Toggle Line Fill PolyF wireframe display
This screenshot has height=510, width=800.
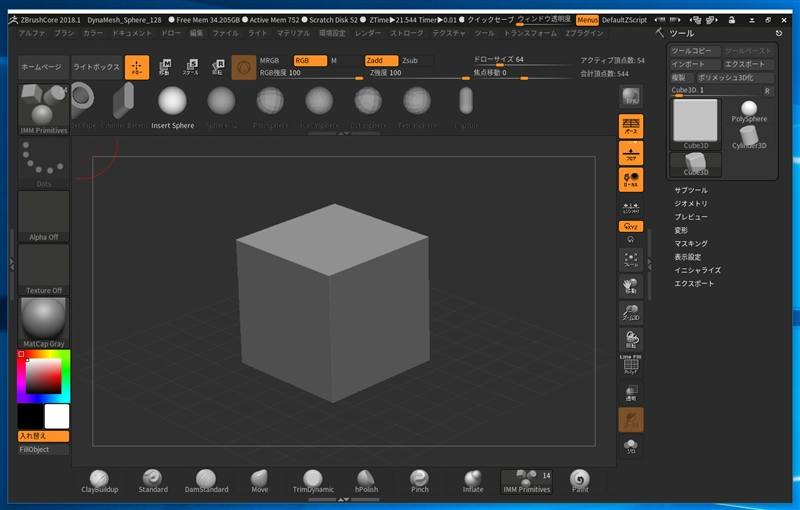point(631,365)
